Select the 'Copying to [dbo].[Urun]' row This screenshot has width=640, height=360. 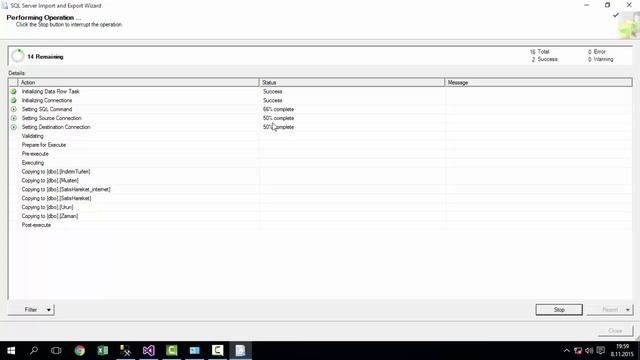pyautogui.click(x=320, y=207)
